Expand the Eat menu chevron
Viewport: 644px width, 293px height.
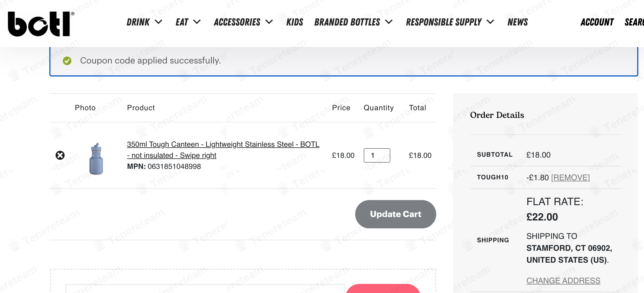[197, 22]
